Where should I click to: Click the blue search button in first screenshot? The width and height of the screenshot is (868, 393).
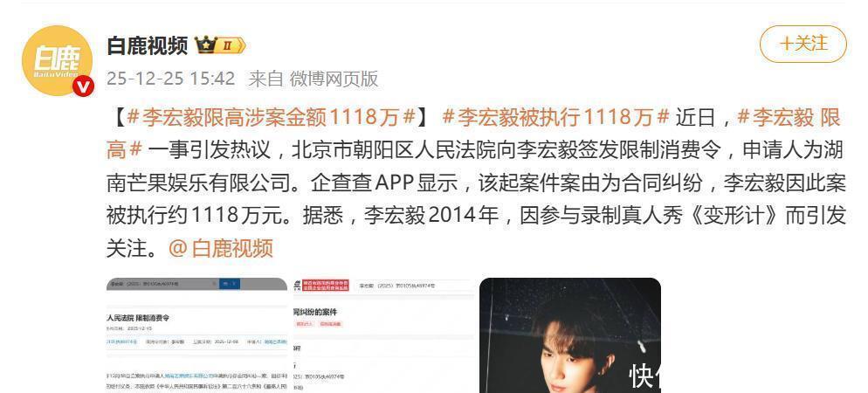229,284
